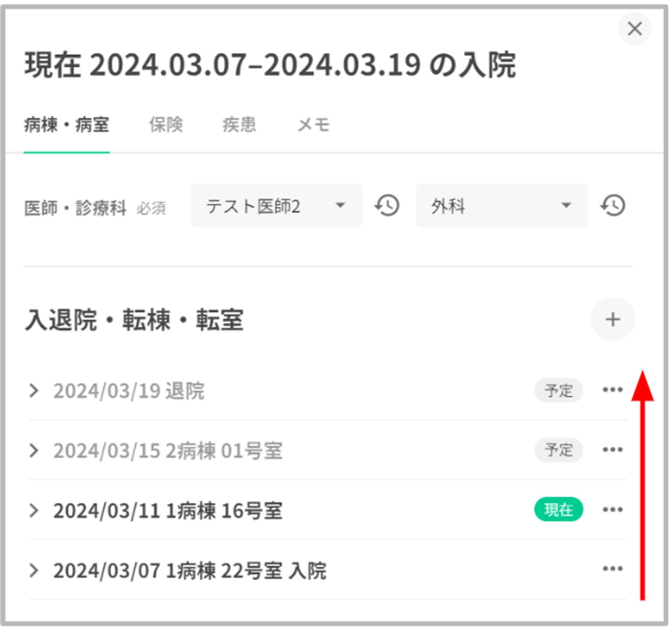Image resolution: width=672 pixels, height=628 pixels.
Task: Click the green 現在 status badge
Action: (x=558, y=509)
